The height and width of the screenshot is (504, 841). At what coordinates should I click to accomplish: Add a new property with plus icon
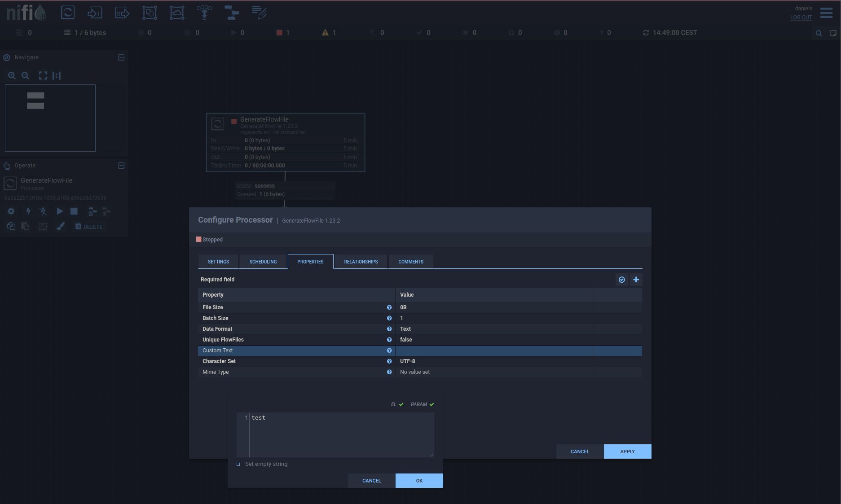[636, 280]
